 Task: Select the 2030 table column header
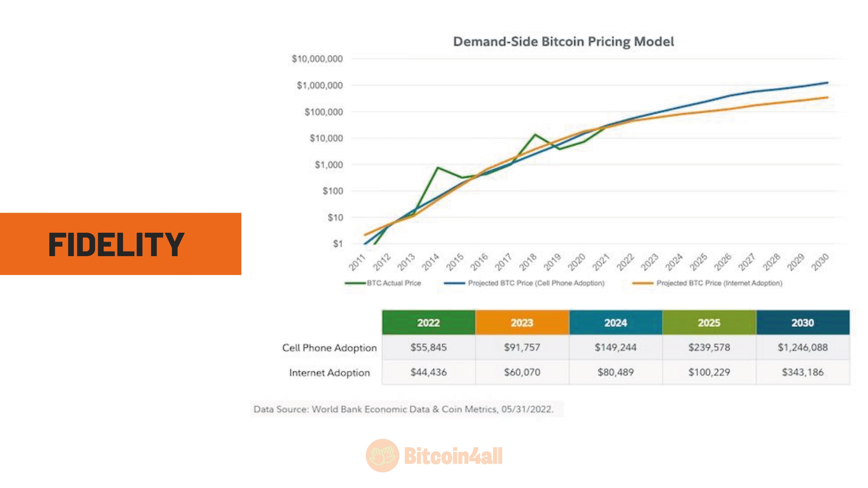(802, 323)
